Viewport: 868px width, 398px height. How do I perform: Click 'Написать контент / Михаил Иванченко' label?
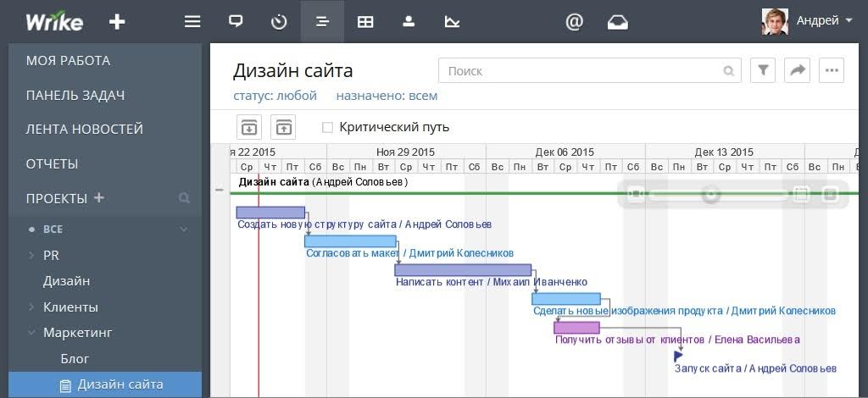(x=492, y=282)
